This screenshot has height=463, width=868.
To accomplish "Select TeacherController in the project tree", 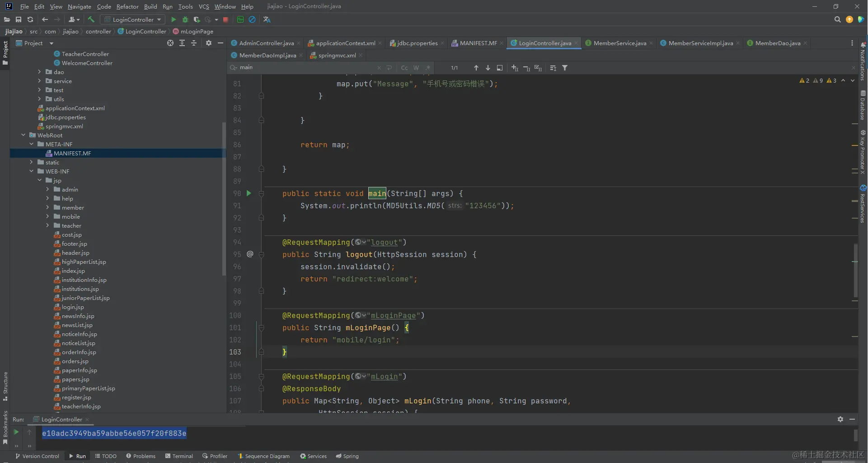I will pyautogui.click(x=85, y=54).
